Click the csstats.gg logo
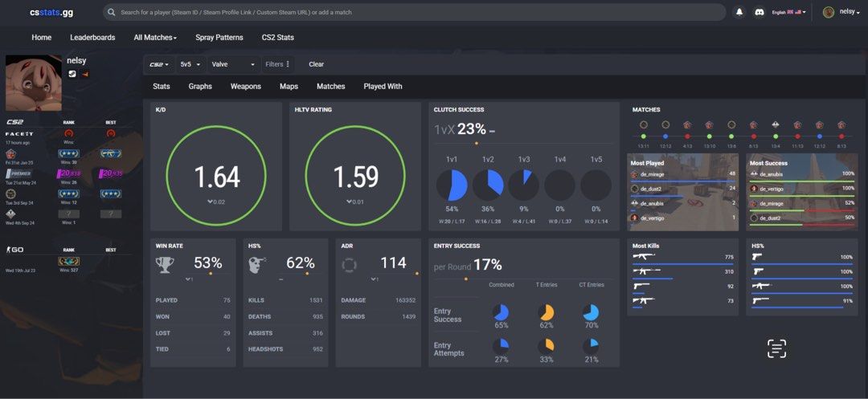The width and height of the screenshot is (868, 399). click(x=53, y=11)
